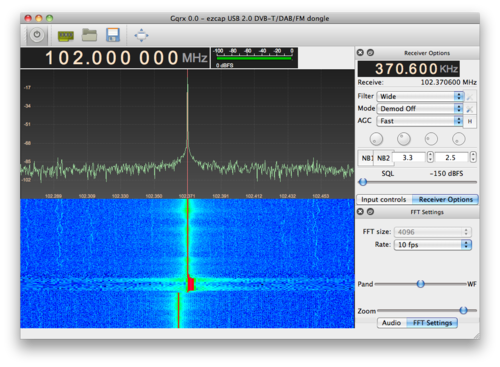Click the demodulator settings tool button
This screenshot has height=367, width=500.
[470, 109]
